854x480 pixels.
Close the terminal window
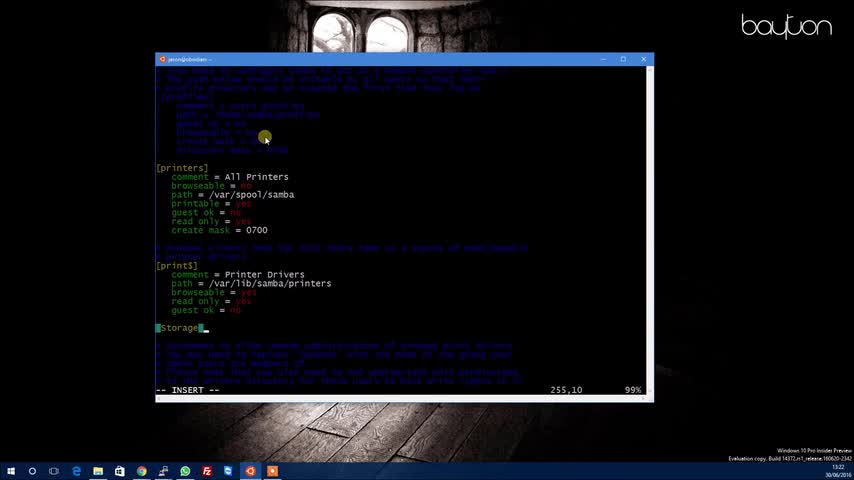[643, 59]
